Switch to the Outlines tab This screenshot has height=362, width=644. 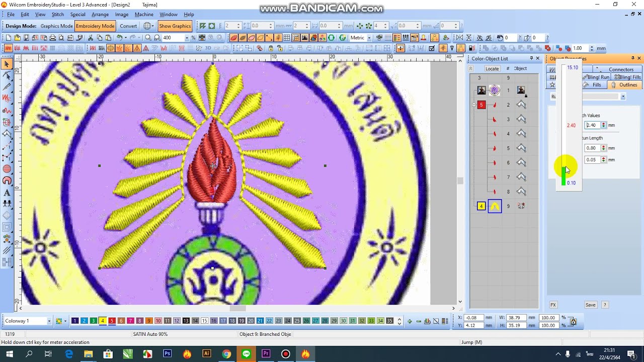click(624, 85)
